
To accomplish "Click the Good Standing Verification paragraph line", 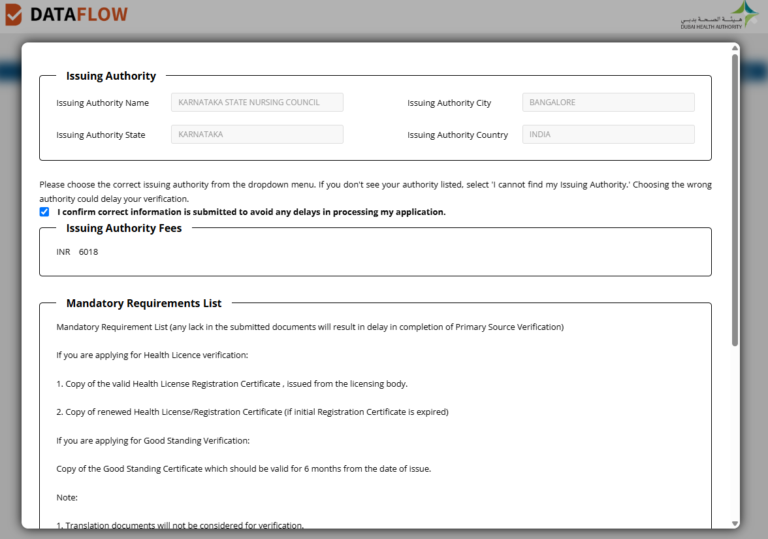I will point(153,440).
